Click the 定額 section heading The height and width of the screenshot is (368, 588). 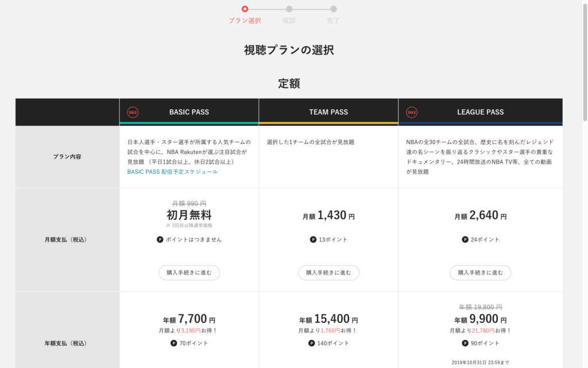[289, 83]
